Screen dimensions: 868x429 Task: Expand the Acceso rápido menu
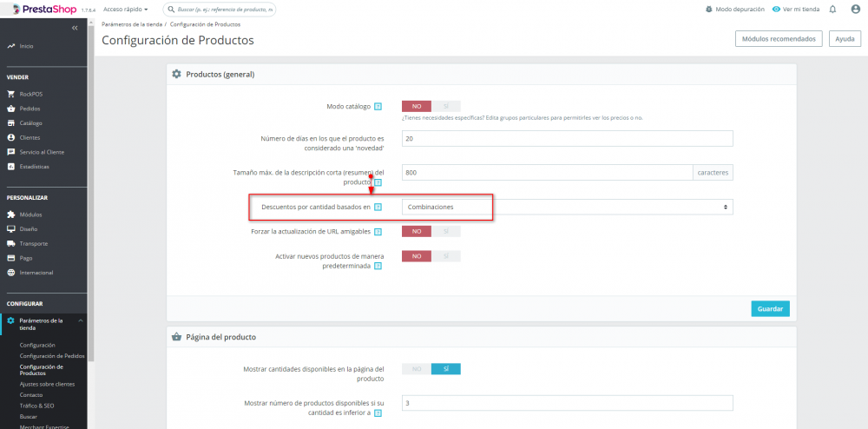[x=126, y=10]
